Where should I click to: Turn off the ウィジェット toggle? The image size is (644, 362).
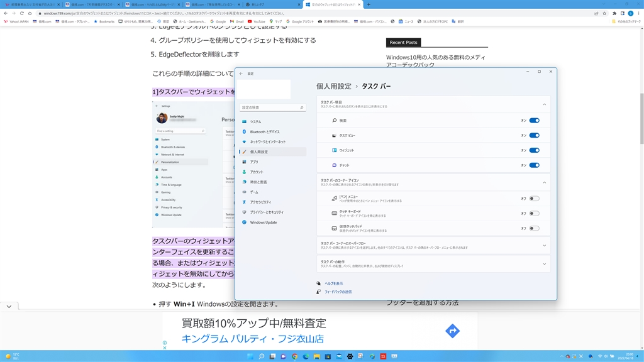(534, 150)
